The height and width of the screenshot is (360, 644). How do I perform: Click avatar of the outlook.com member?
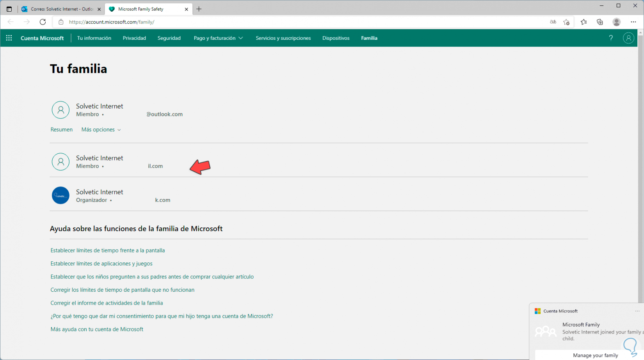[x=60, y=110]
